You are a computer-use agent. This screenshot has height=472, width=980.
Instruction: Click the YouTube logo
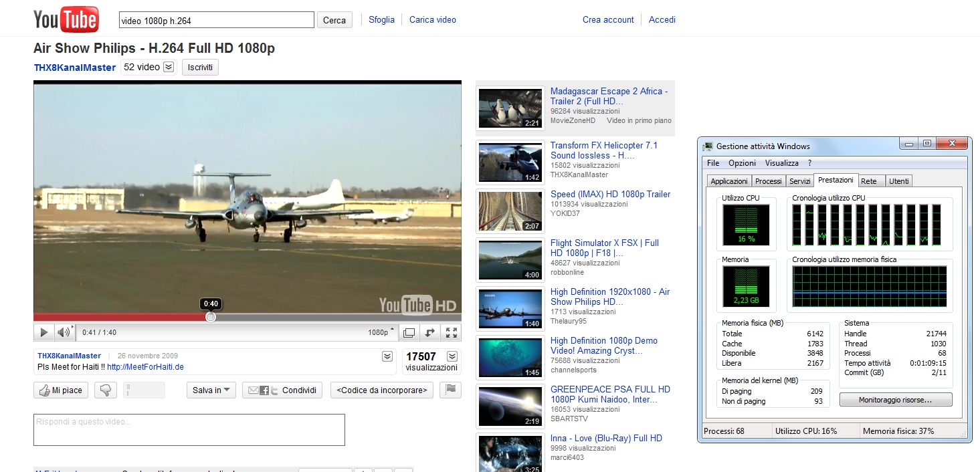click(x=66, y=20)
